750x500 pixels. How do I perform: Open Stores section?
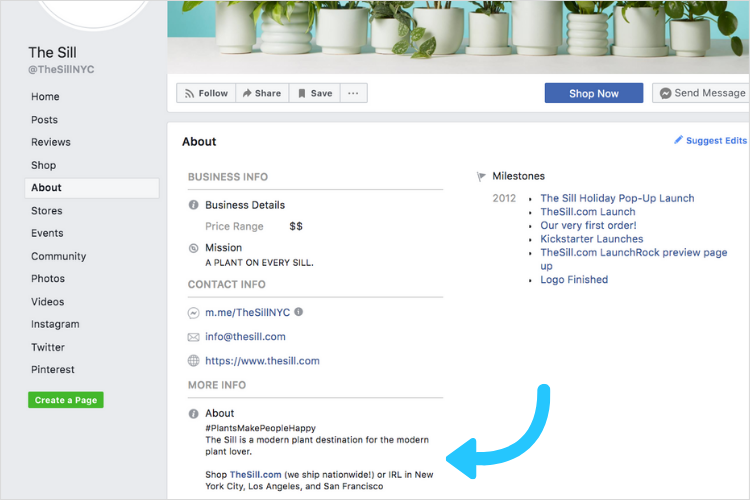[47, 211]
